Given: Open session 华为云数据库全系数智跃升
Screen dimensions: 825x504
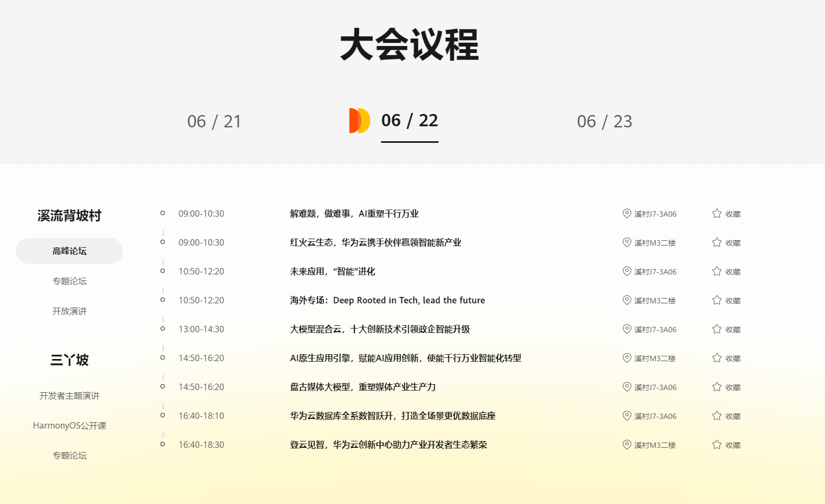Looking at the screenshot, I should [393, 416].
